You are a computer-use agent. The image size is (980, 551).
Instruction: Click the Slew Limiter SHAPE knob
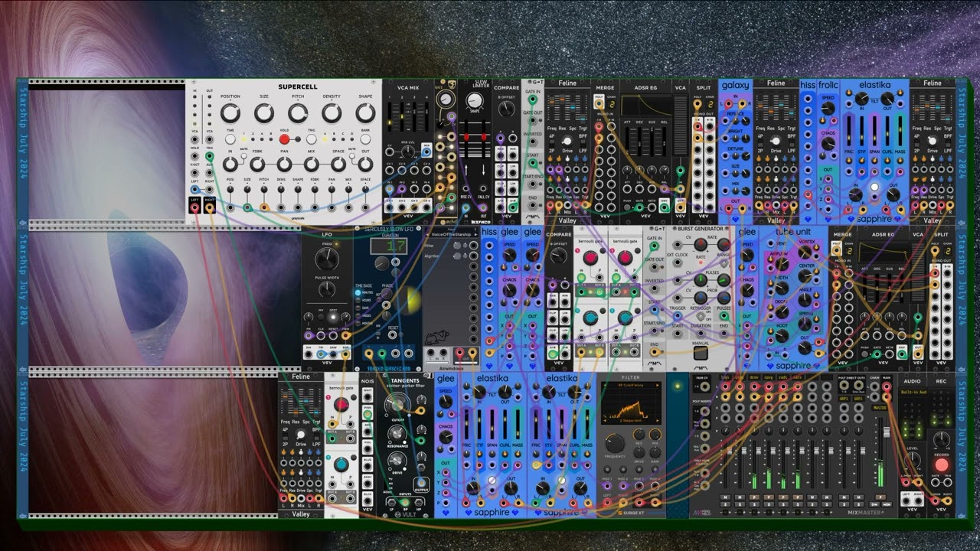474,100
